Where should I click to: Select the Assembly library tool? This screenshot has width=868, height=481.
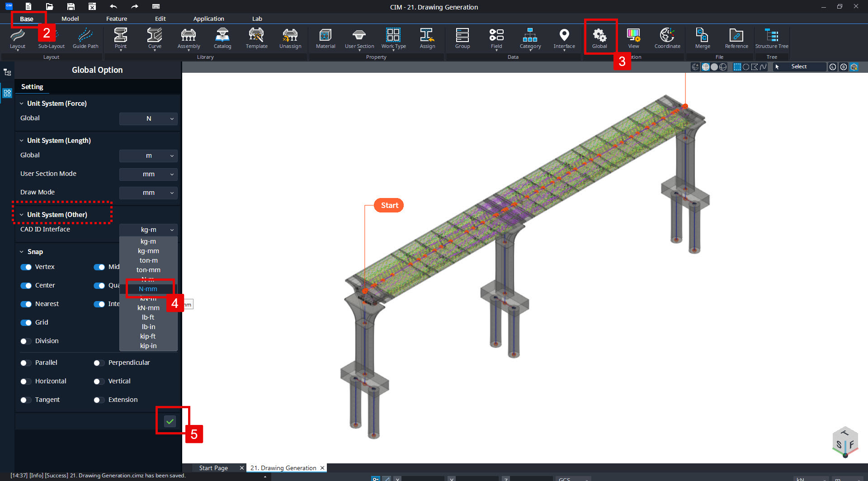click(x=188, y=38)
